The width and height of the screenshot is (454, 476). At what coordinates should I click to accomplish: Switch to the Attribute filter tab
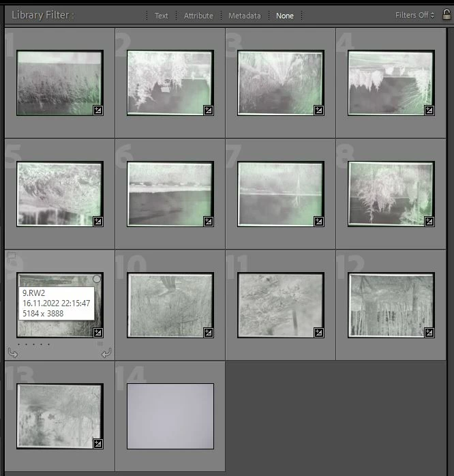click(x=198, y=16)
